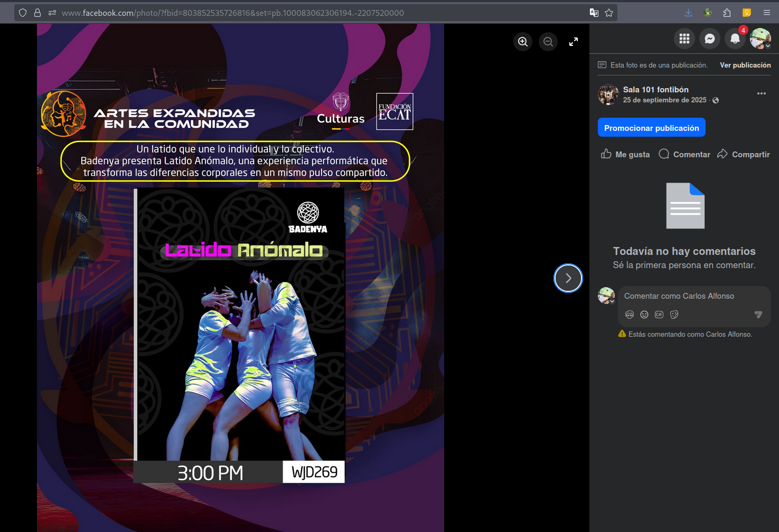Click "Esta foto es de una publicación." text
The image size is (779, 532).
pos(659,65)
